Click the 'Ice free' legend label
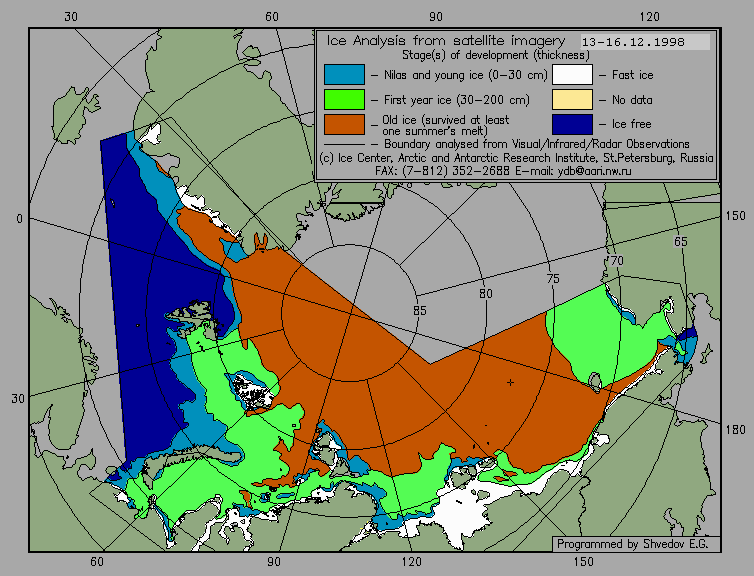Screen dimensions: 754x576 (x=631, y=124)
